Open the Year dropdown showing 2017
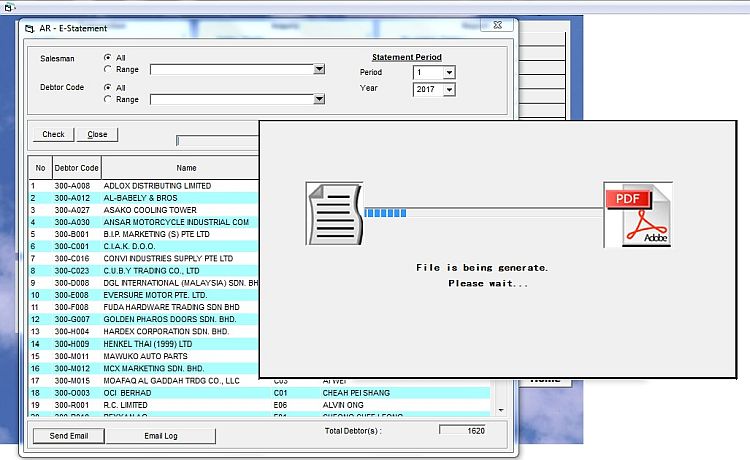750x460 pixels. tap(448, 90)
